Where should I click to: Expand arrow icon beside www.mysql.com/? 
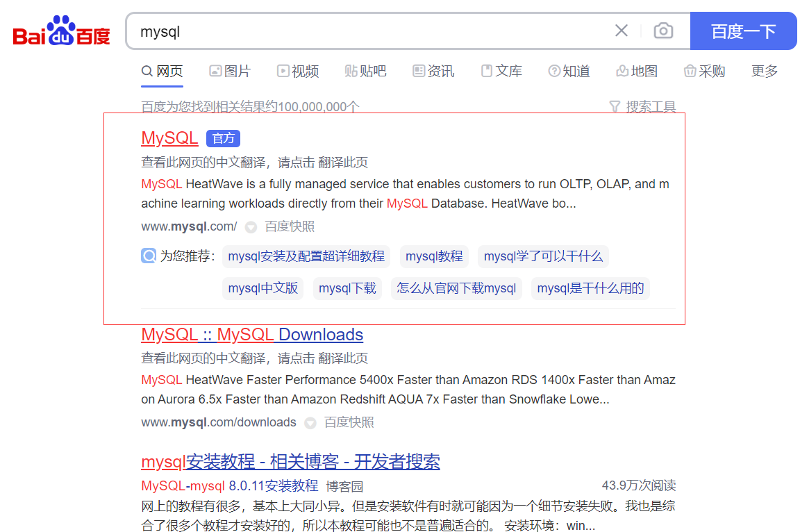coord(251,227)
